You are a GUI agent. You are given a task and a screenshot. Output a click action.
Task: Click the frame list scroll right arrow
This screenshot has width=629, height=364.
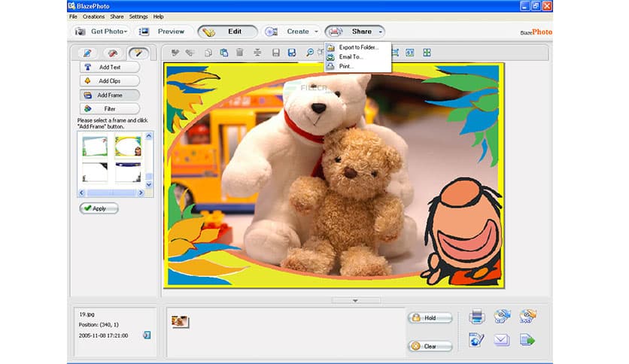coord(141,193)
